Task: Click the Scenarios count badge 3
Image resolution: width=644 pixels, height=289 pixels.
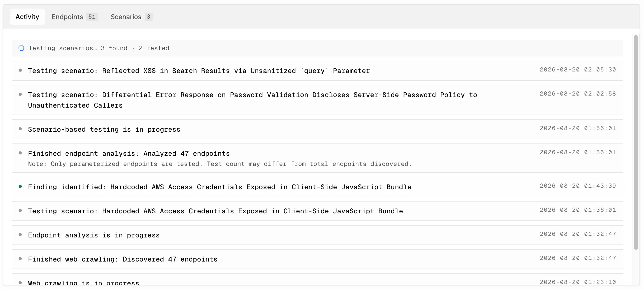Action: 149,17
